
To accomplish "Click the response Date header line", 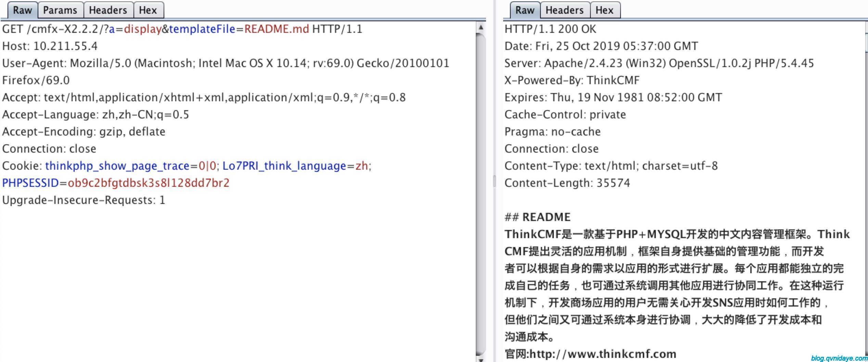I will [601, 46].
